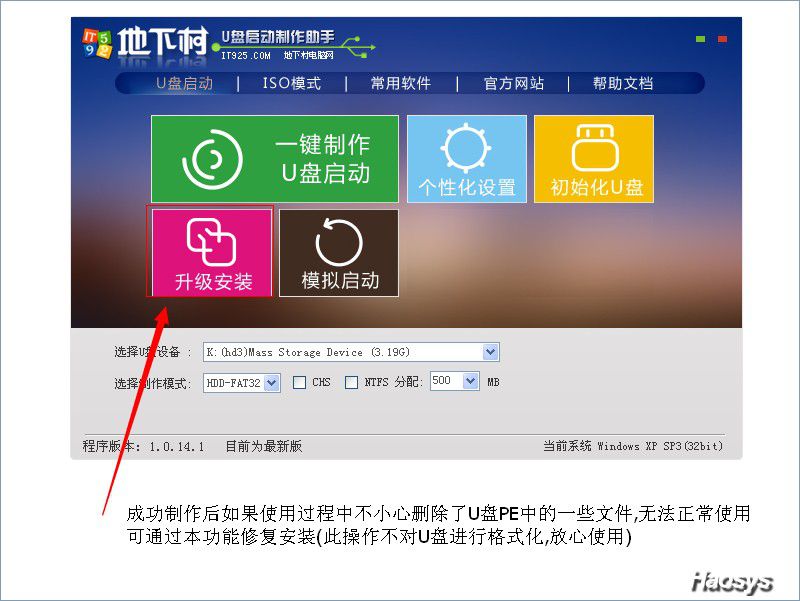Viewport: 800px width, 601px height.
Task: Click the 初始化U盘 yellow tile
Action: pos(594,159)
